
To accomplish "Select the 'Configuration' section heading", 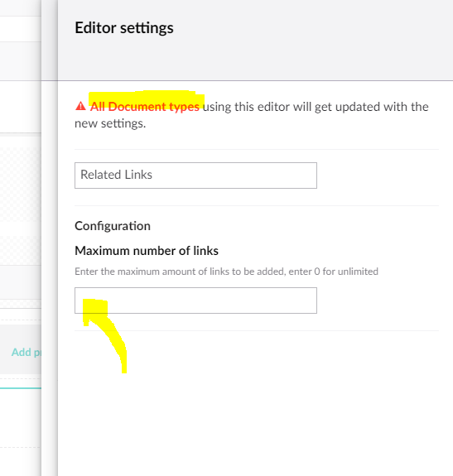I will pyautogui.click(x=113, y=226).
